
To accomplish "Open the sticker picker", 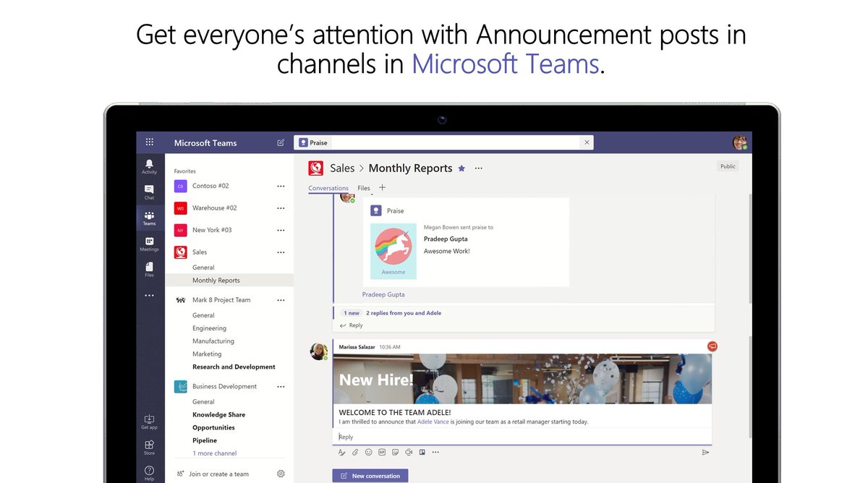I will coord(395,453).
